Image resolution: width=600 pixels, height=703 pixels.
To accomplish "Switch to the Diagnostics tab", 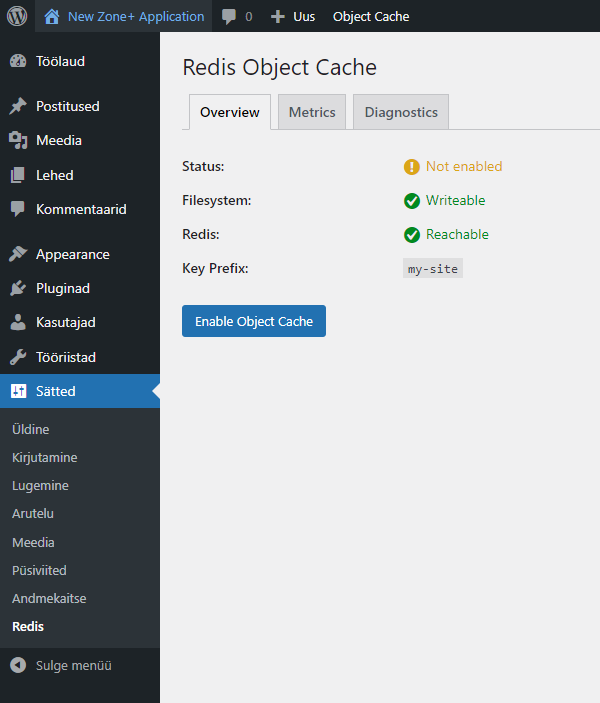I will [x=401, y=112].
